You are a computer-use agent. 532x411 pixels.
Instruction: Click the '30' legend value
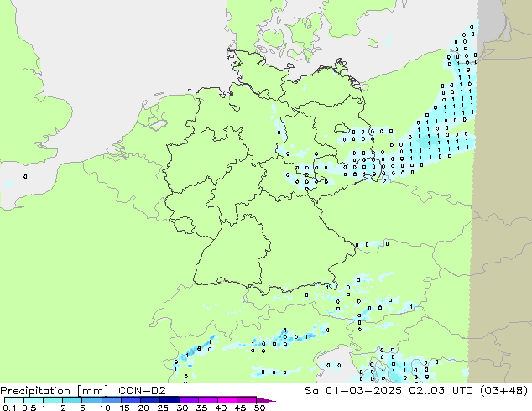pyautogui.click(x=182, y=408)
